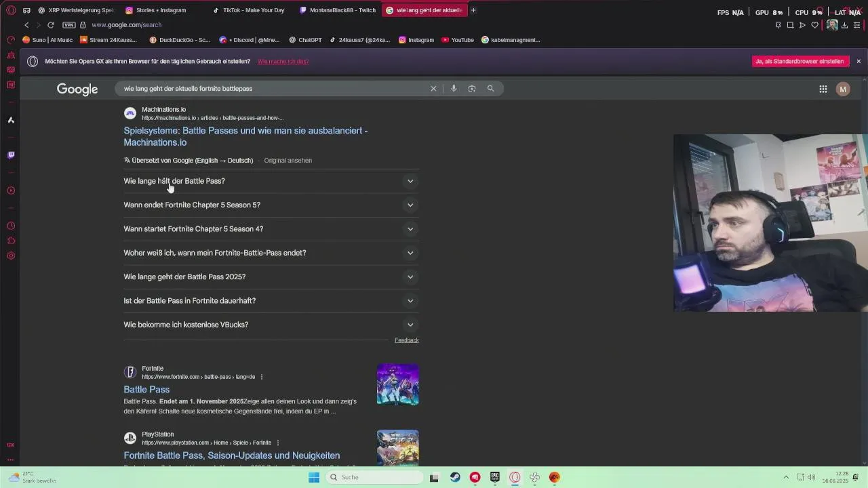
Task: Expand 'Wie lange hält der Battle Pass?'
Action: (271, 181)
